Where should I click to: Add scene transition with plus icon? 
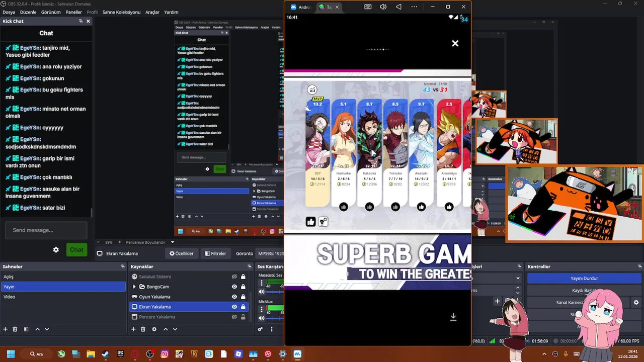[x=497, y=301]
